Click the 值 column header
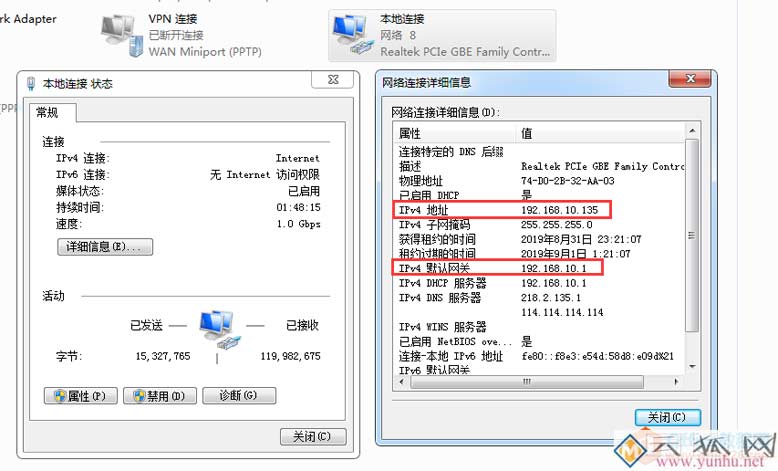 [600, 133]
